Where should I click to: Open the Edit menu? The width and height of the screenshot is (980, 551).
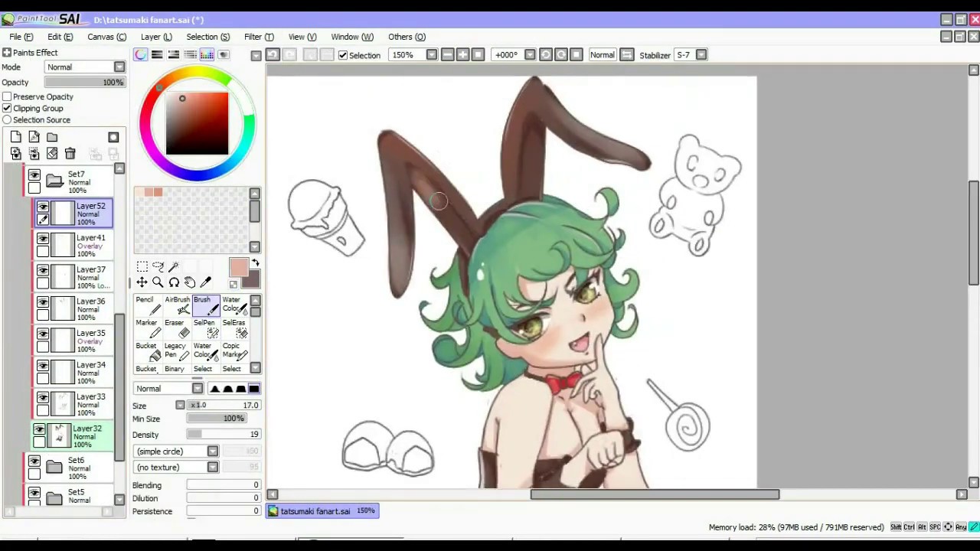tap(60, 37)
